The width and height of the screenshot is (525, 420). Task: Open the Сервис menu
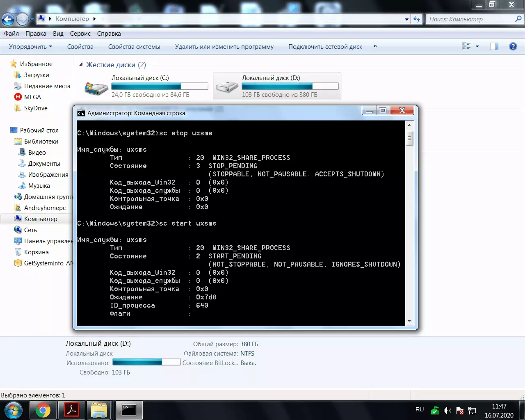coord(80,34)
